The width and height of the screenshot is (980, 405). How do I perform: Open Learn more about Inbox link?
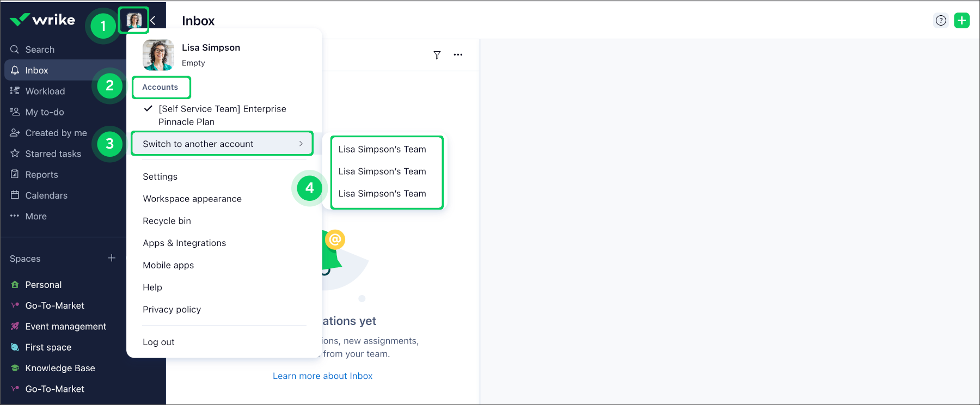click(x=322, y=376)
